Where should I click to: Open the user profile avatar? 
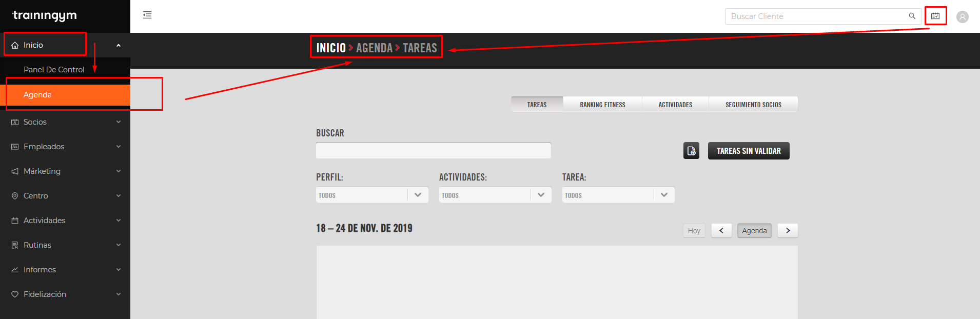coord(963,17)
